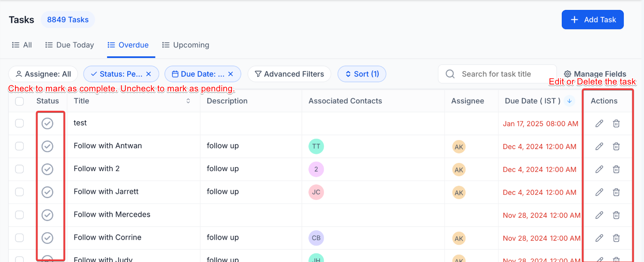Mark the 'test' task as complete
This screenshot has width=644, height=262.
47,124
